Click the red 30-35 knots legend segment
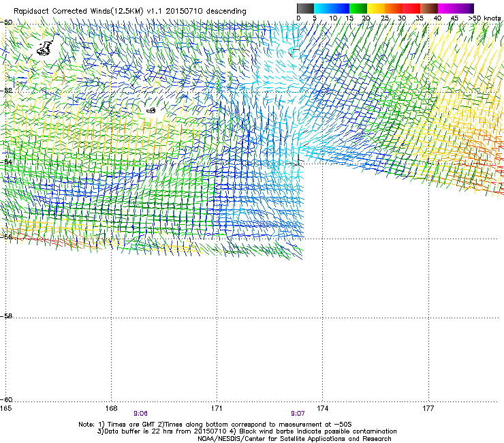Screen dimensions: 504x443 pos(411,8)
